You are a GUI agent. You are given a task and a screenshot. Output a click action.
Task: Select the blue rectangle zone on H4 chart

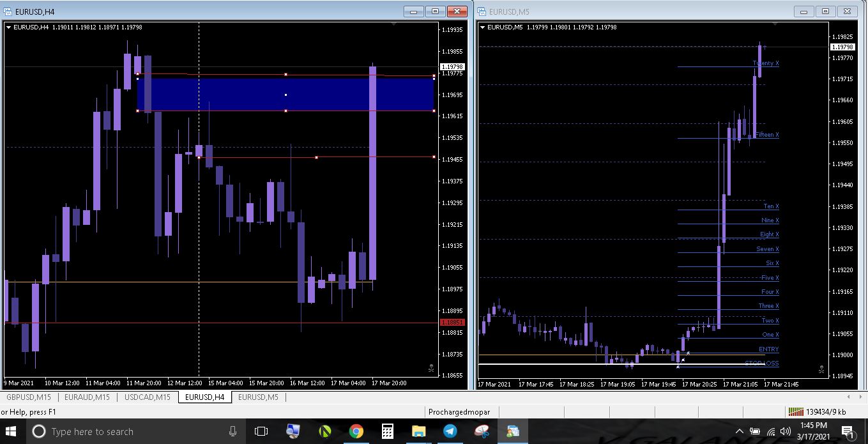point(286,93)
